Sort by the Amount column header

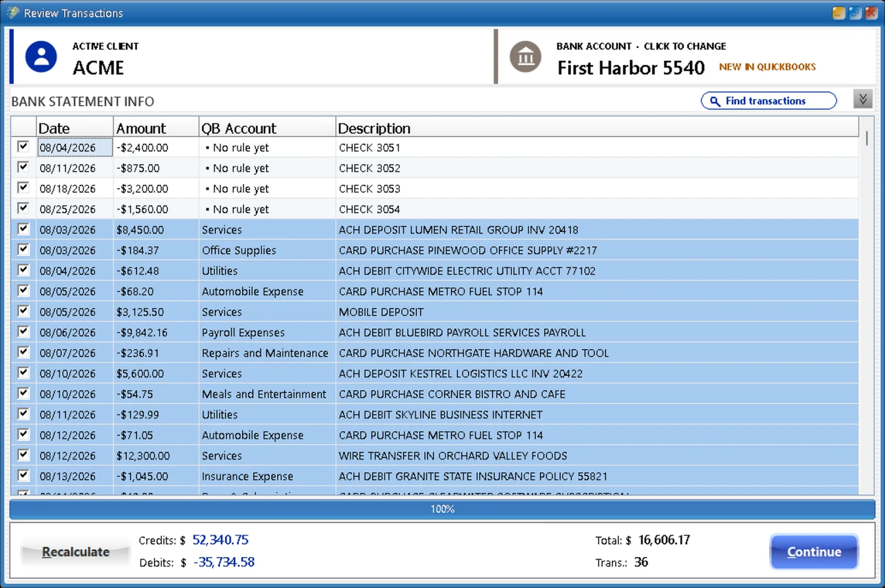(x=156, y=128)
